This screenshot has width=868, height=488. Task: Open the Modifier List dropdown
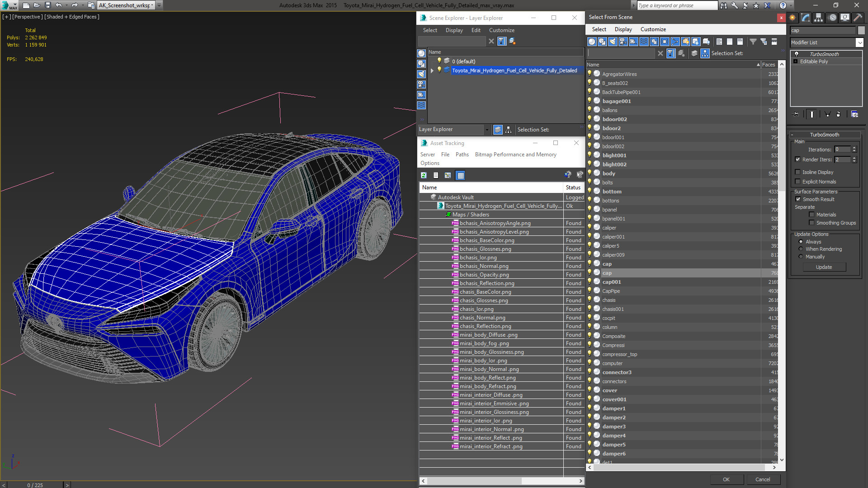point(859,42)
